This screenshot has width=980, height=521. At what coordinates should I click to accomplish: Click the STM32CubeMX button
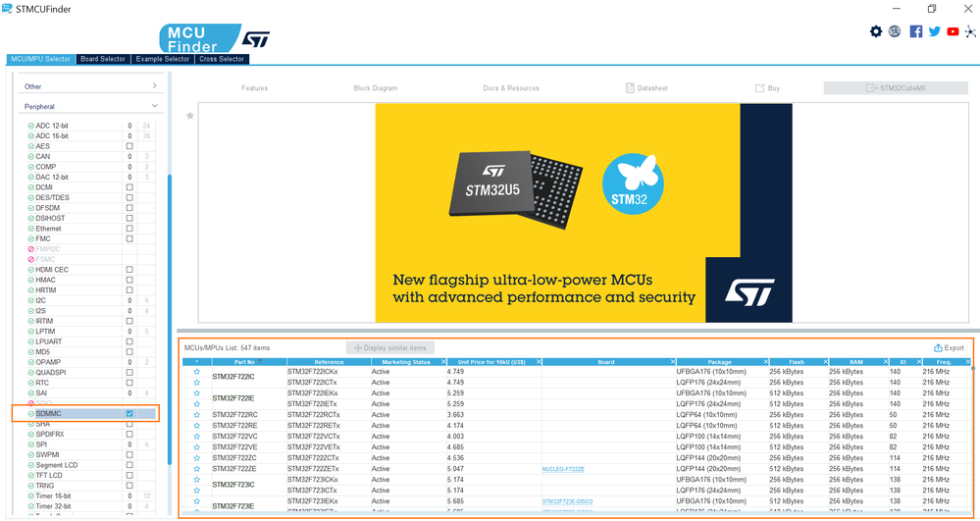[x=896, y=88]
